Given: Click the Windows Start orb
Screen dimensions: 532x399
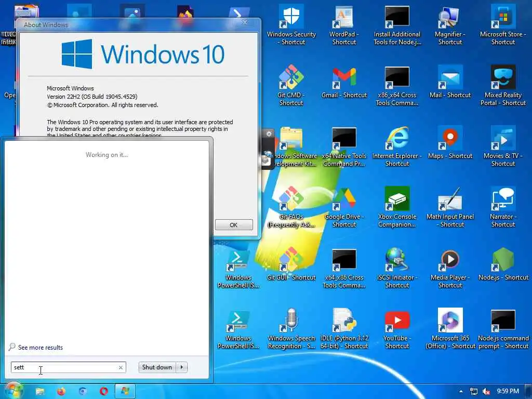Looking at the screenshot, I should tap(14, 391).
